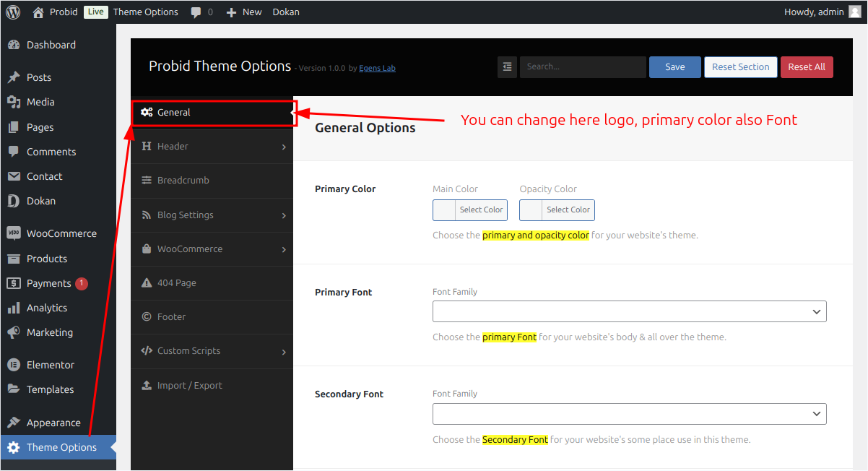868x471 pixels.
Task: Open the Secondary Font family dropdown
Action: [630, 414]
